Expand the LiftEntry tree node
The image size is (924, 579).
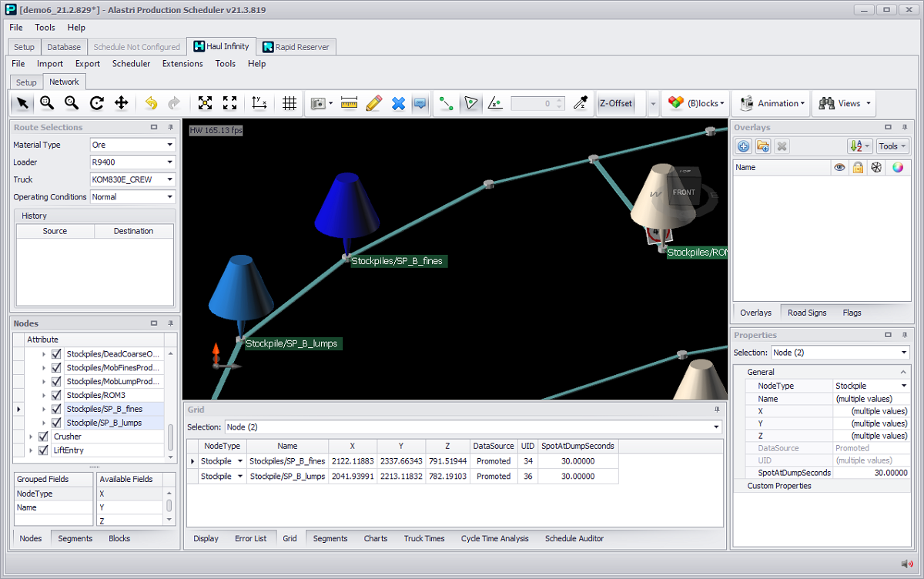click(x=31, y=450)
